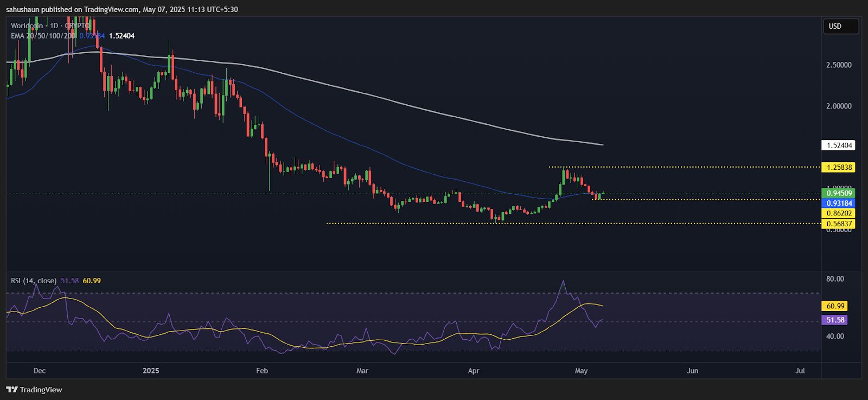Open the USD currency selector
Screen dimensions: 868x400
(x=841, y=26)
